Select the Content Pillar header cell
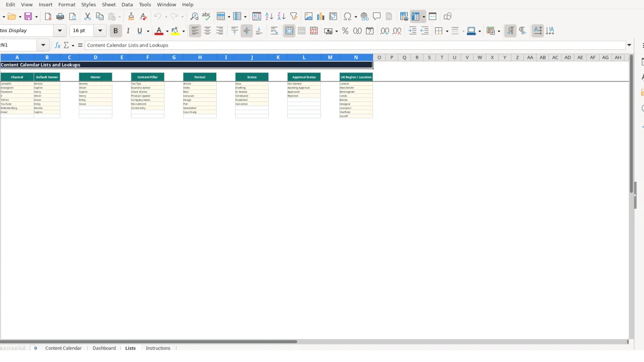 pos(148,77)
